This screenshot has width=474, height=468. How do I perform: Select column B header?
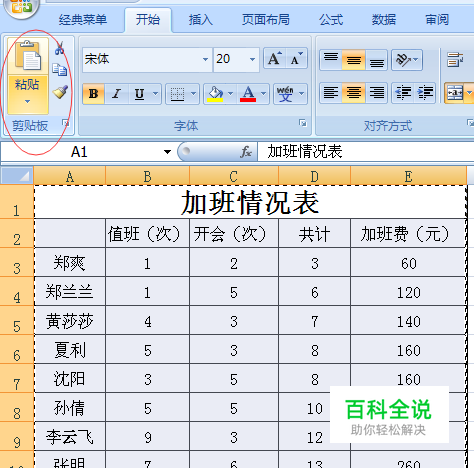pos(147,176)
